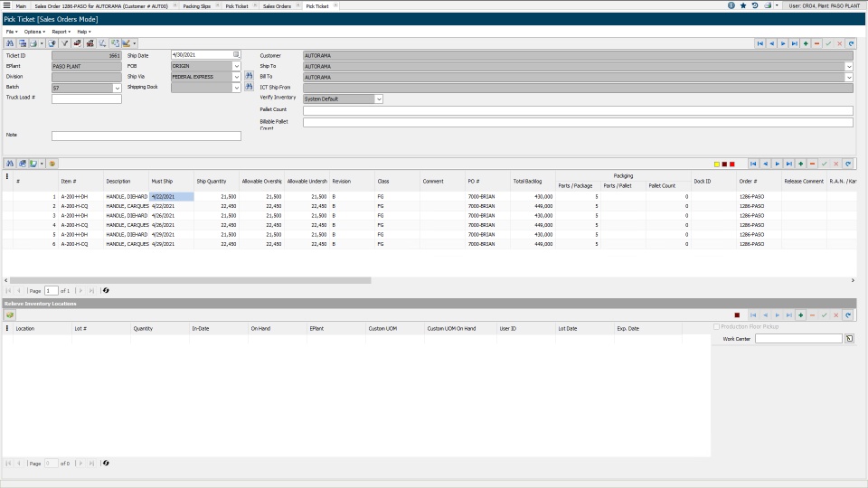The image size is (868, 488).
Task: Expand the Ship Via dropdown
Action: coord(236,77)
